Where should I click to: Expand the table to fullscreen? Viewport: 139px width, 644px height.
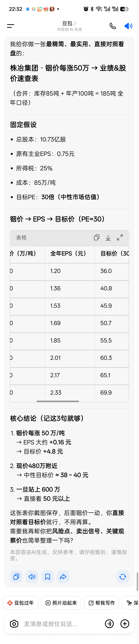120,237
